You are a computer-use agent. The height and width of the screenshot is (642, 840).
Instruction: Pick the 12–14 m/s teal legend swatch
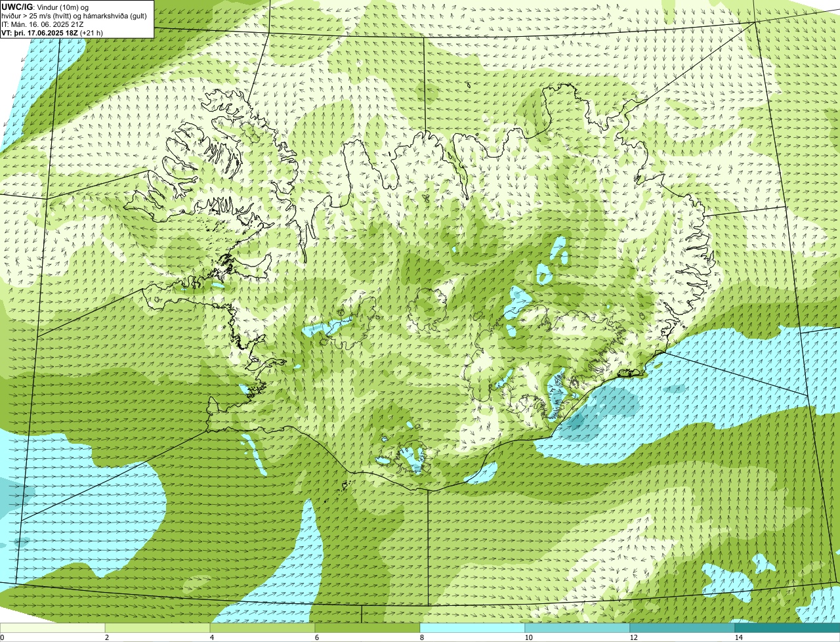(682, 628)
